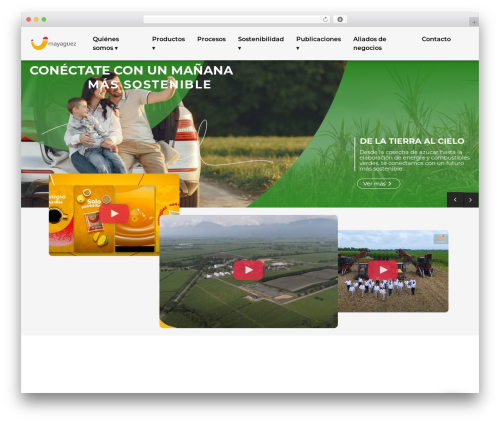This screenshot has width=500, height=423.
Task: Play the harvest team video
Action: 383,270
